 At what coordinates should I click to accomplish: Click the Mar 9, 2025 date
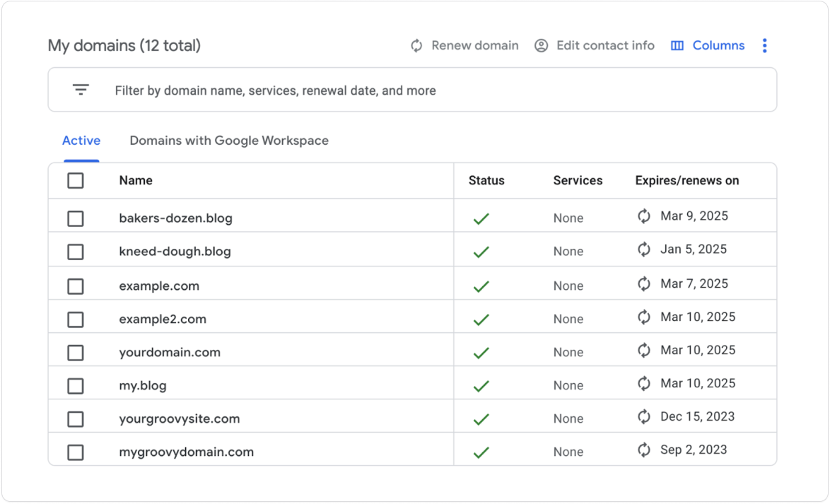694,216
